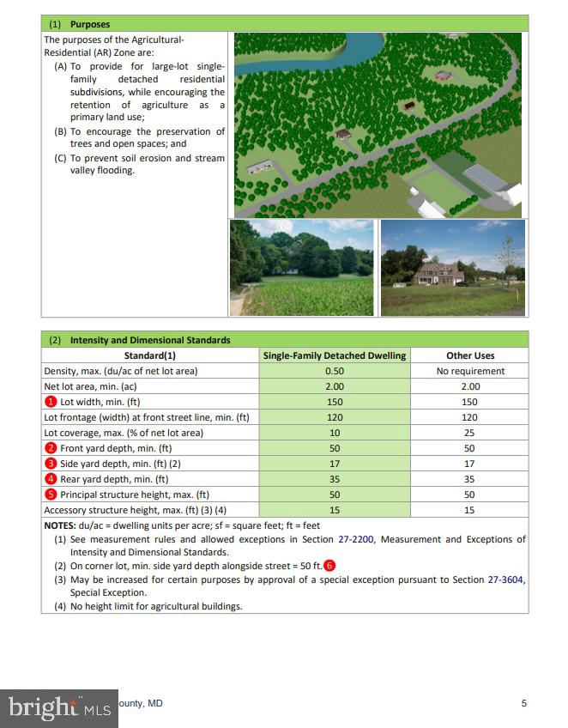568x728 pixels.
Task: Click the Bright MLS watermark logo
Action: pos(59,708)
